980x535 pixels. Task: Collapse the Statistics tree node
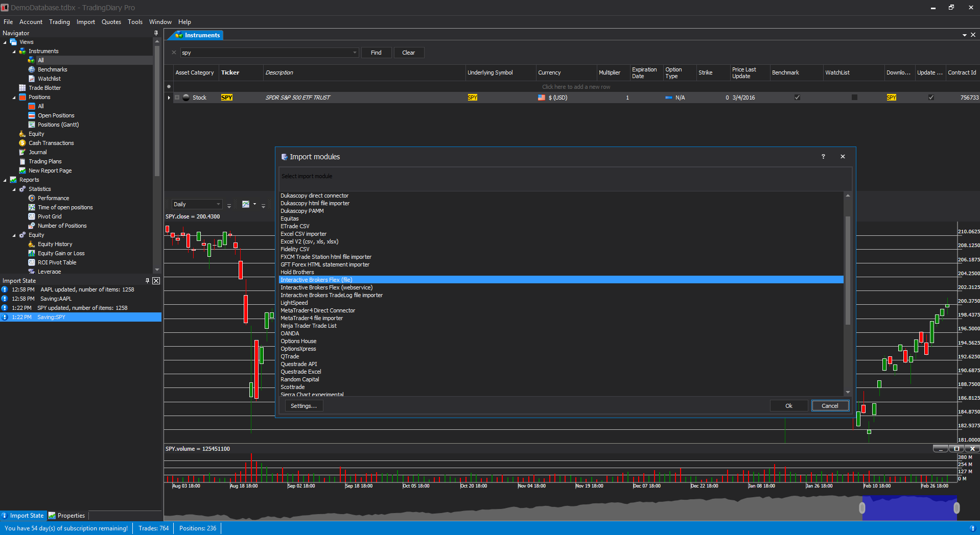click(x=14, y=189)
